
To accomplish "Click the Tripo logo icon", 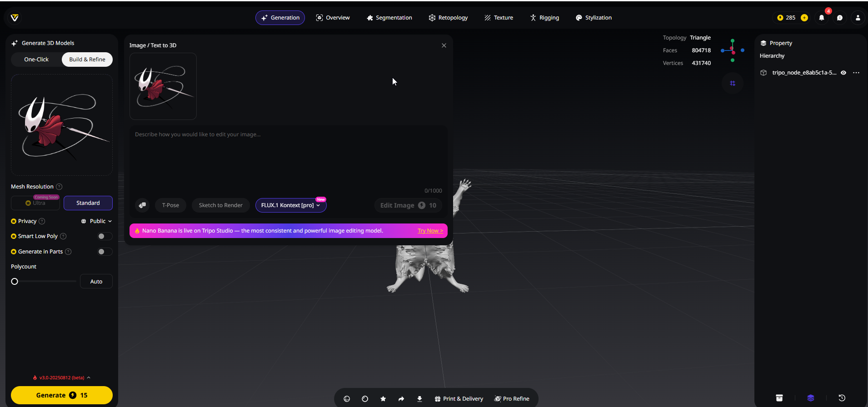I will (15, 18).
